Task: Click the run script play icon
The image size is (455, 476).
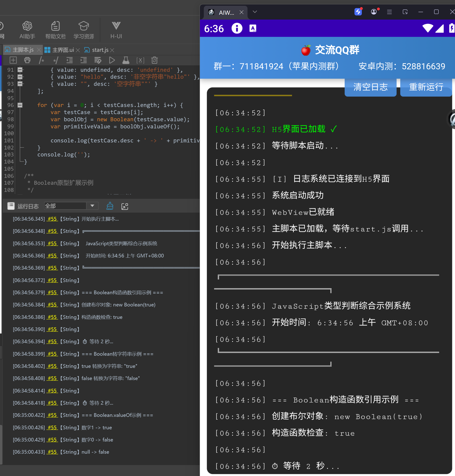Action: pyautogui.click(x=112, y=60)
